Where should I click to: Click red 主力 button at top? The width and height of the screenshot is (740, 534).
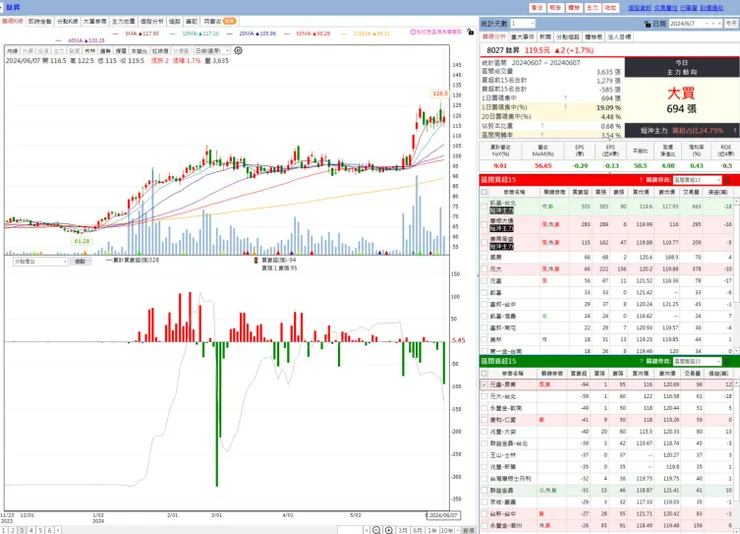(x=592, y=8)
